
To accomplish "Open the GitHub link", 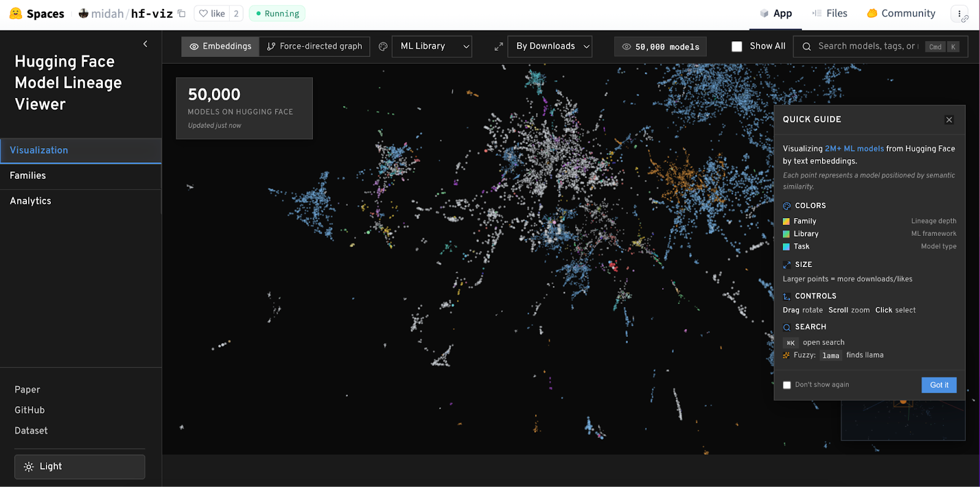I will point(29,410).
